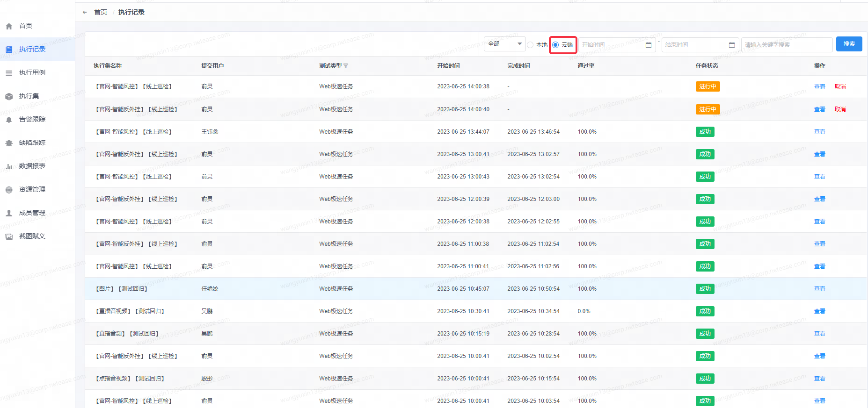Image resolution: width=868 pixels, height=408 pixels.
Task: Go to 首页 in the breadcrumb
Action: coord(101,12)
